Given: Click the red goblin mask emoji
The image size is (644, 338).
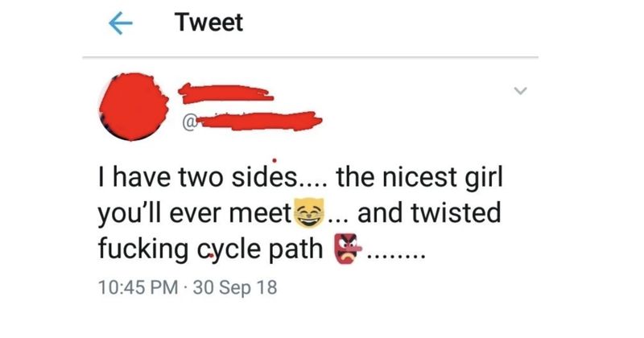Looking at the screenshot, I should tap(348, 249).
